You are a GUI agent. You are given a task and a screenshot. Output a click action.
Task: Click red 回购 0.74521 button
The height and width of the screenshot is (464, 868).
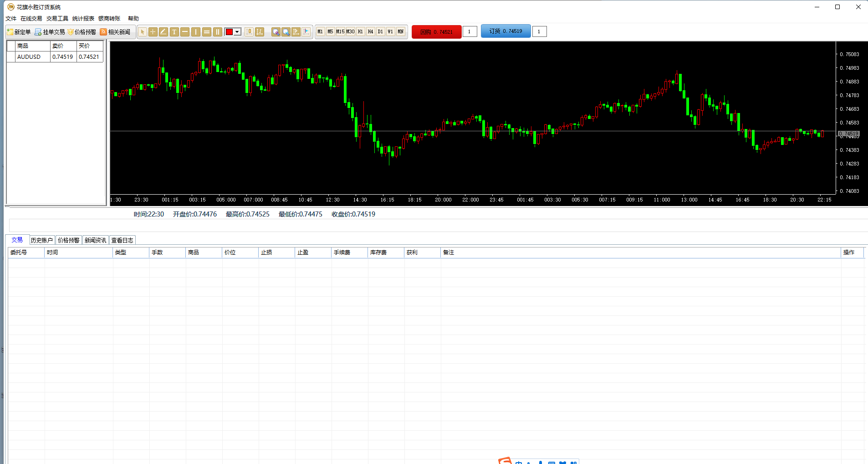coord(436,32)
